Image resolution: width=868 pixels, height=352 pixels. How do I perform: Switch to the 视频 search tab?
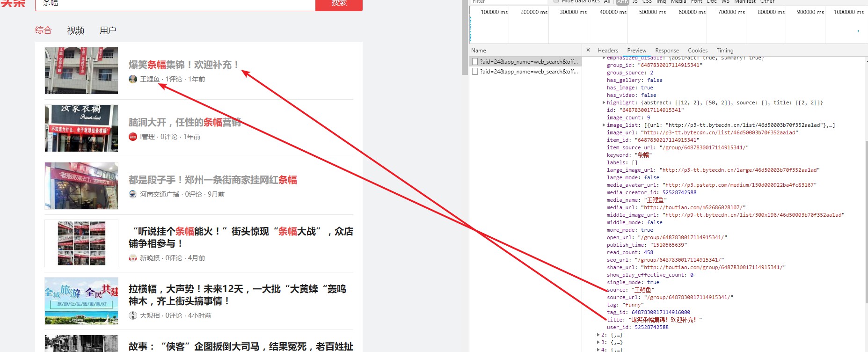[x=76, y=30]
